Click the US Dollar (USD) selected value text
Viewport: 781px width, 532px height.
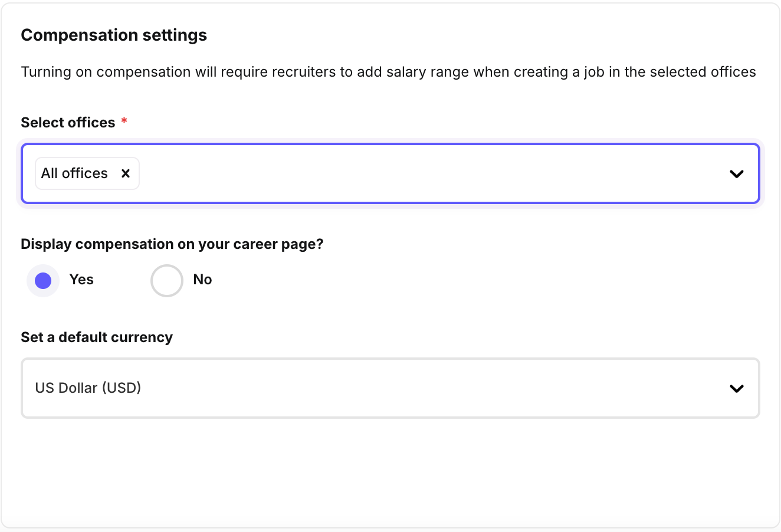(88, 388)
